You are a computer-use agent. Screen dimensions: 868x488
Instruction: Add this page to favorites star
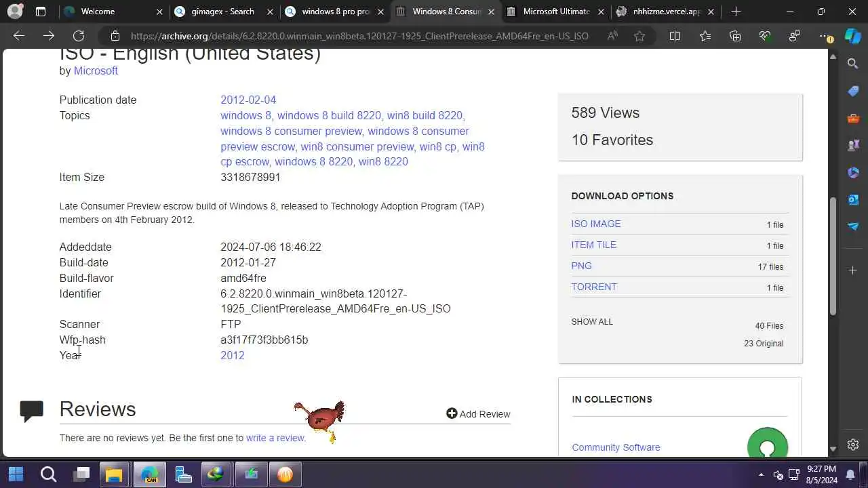tap(639, 36)
